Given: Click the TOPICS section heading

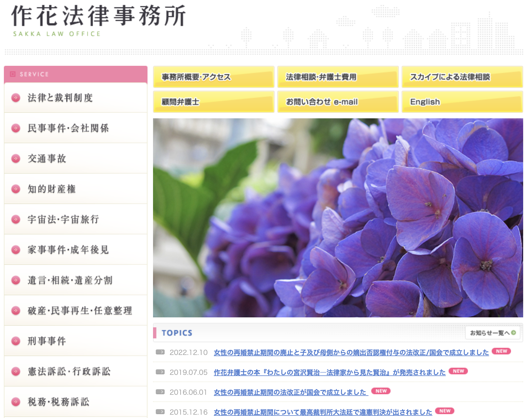Looking at the screenshot, I should coord(177,333).
